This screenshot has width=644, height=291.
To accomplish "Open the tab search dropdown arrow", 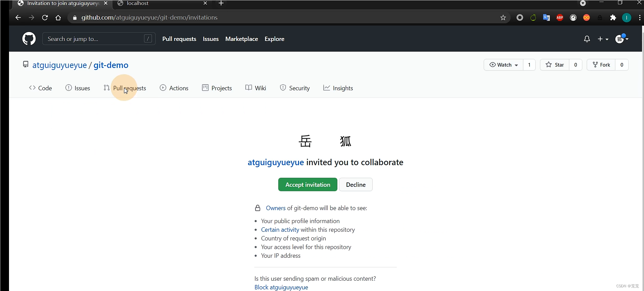I will coord(583,3).
